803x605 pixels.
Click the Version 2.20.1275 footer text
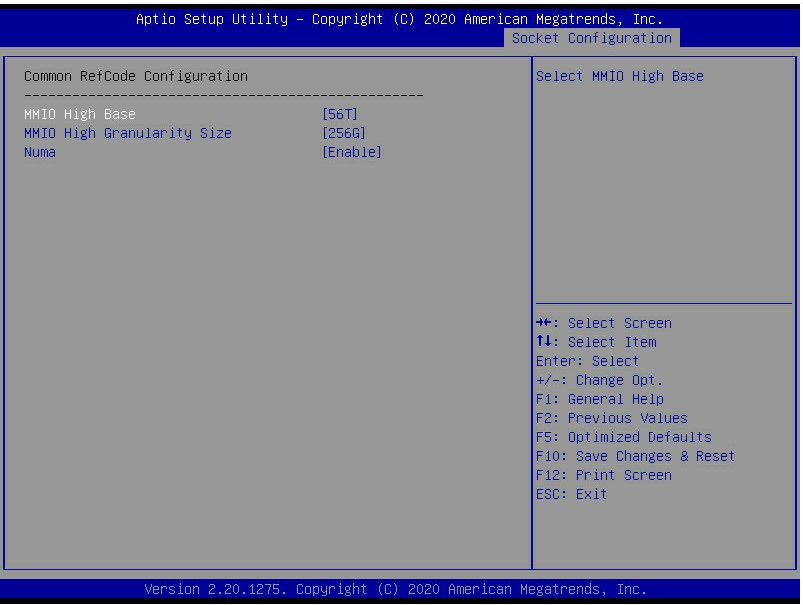395,589
